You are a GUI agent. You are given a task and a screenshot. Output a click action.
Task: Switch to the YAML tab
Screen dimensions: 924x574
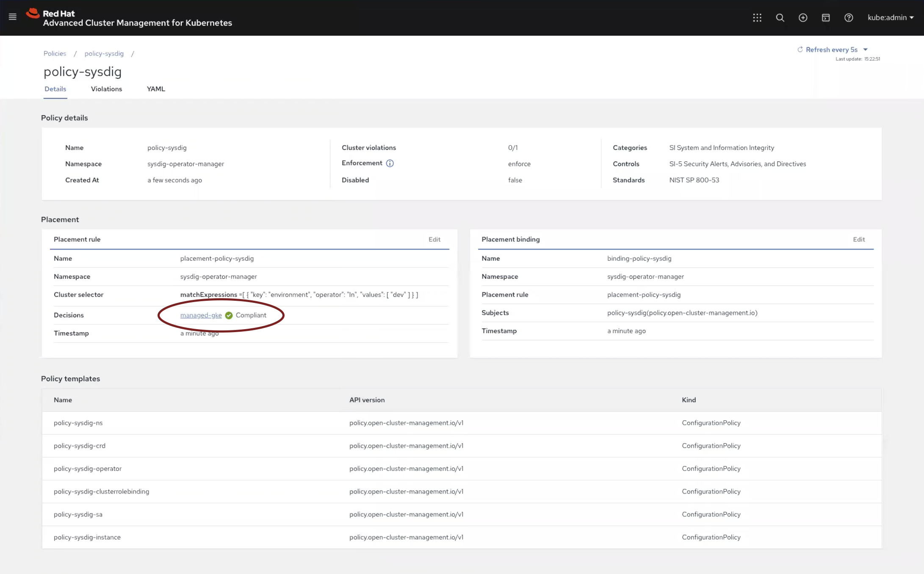pos(155,89)
